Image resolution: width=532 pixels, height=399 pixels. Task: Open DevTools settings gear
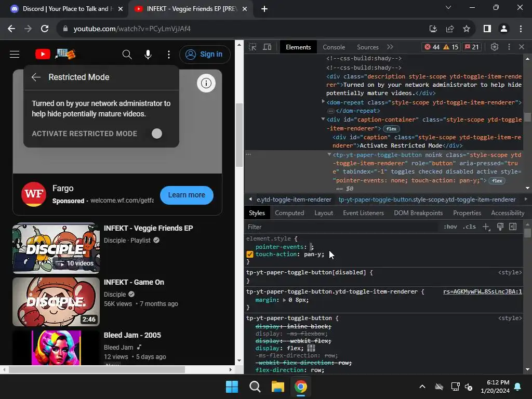495,47
